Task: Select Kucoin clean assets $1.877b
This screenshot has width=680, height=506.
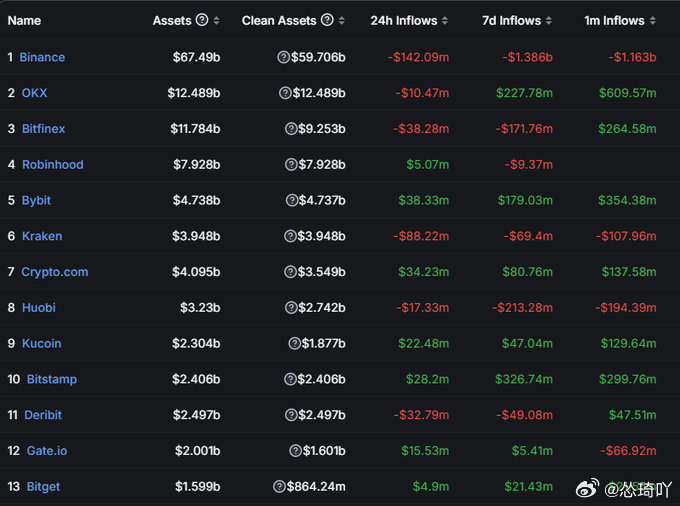Action: (324, 343)
